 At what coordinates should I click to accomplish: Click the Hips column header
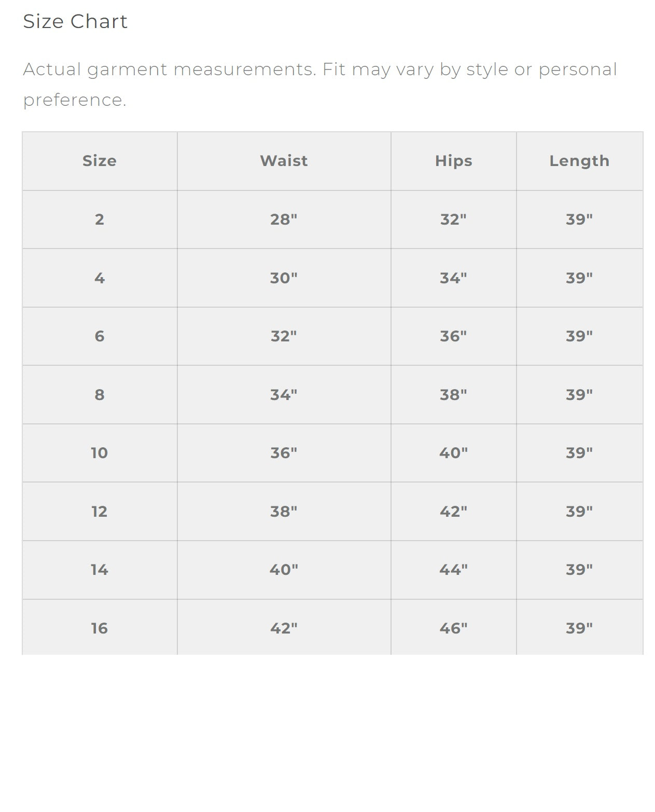pos(453,161)
